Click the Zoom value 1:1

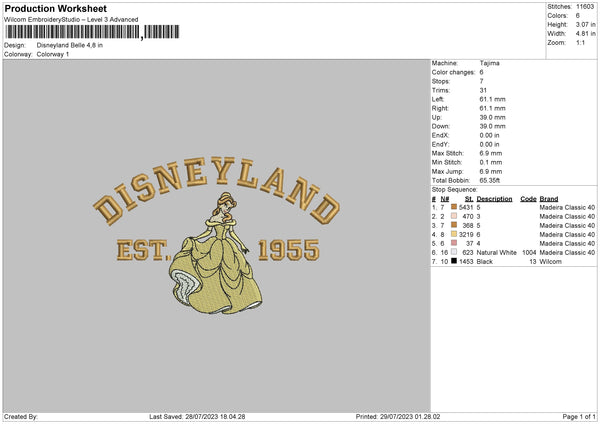(x=580, y=42)
